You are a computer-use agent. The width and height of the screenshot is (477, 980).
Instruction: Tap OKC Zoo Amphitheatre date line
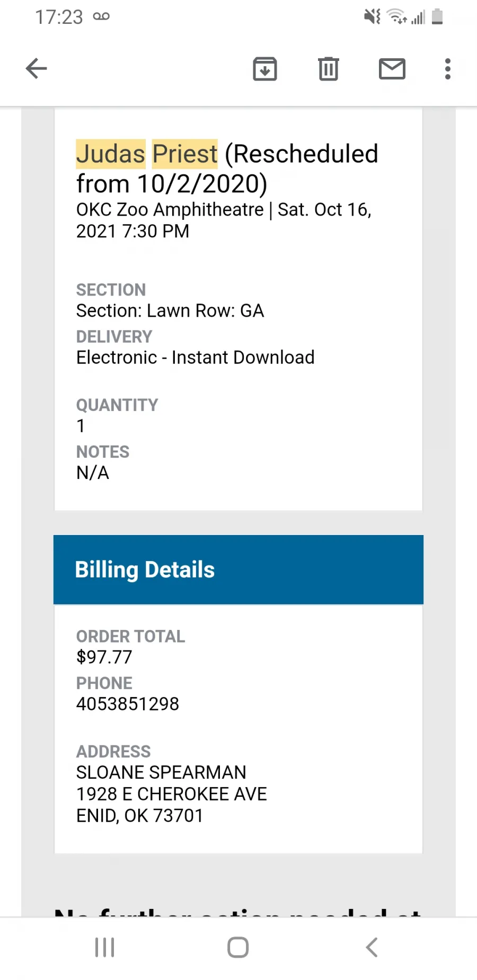pyautogui.click(x=224, y=220)
